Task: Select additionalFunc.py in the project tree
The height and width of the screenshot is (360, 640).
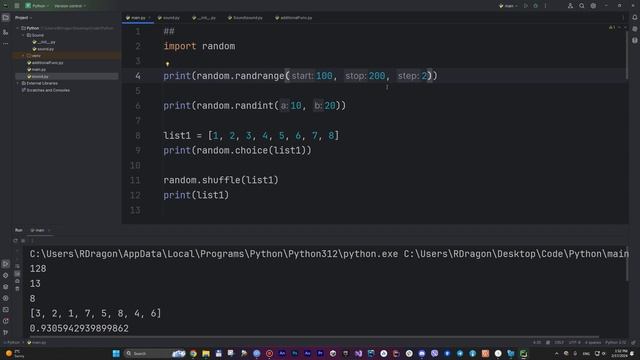Action: tap(45, 62)
